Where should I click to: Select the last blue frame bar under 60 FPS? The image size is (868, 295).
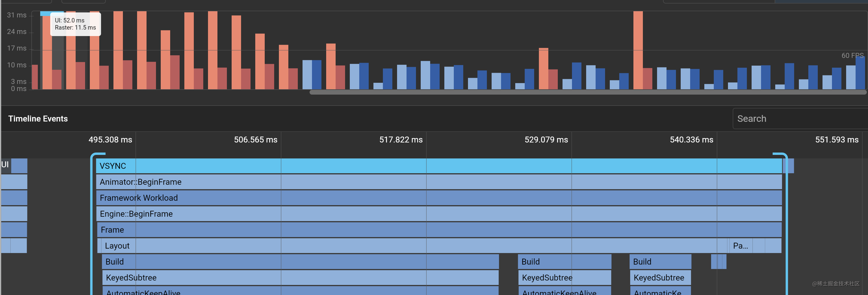(860, 73)
